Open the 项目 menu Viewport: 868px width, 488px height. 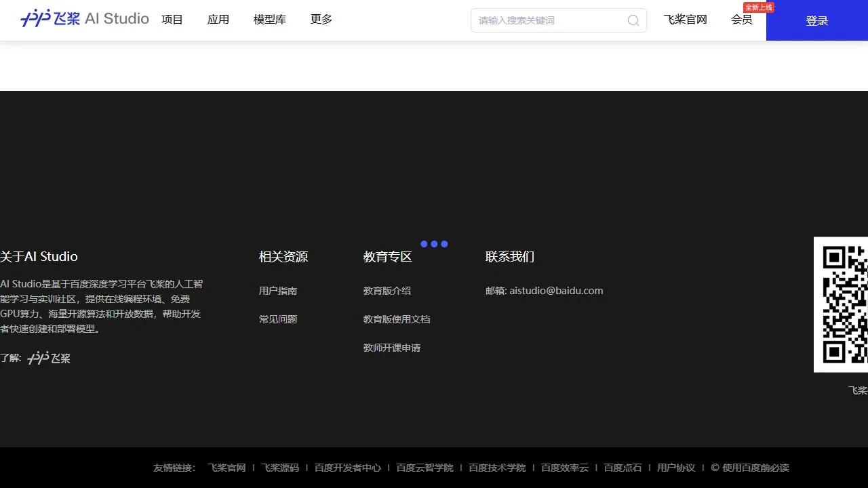click(172, 20)
